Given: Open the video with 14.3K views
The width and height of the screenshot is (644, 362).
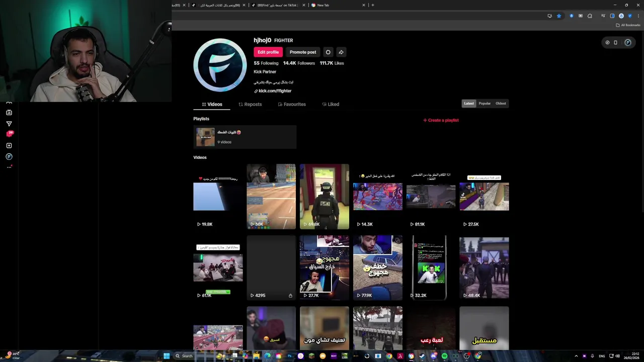Looking at the screenshot, I should pos(378,197).
